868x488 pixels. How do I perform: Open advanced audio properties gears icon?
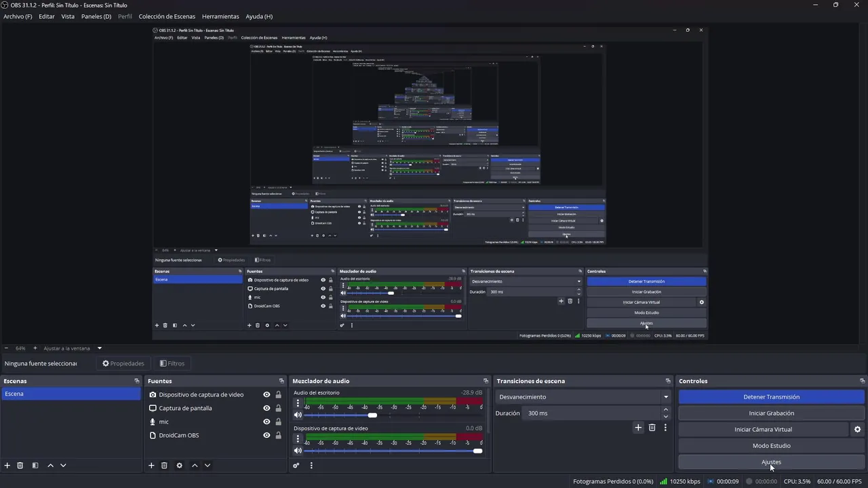tap(296, 466)
